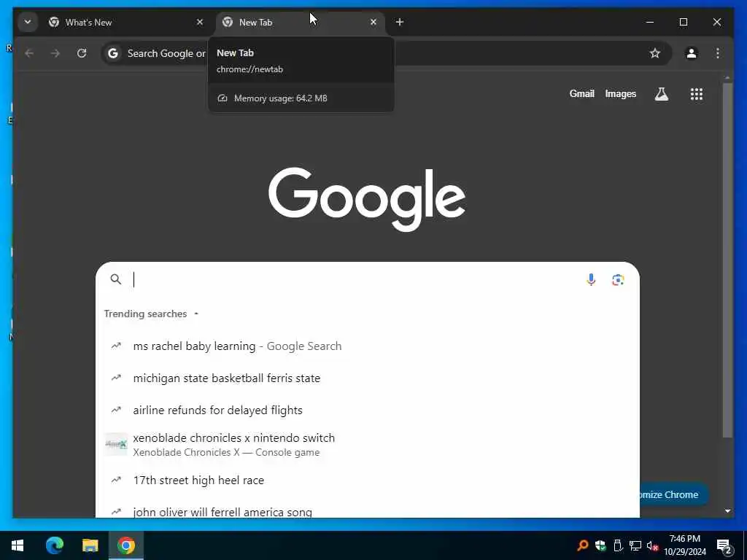Click the trending arrow beside '17th street high heel race'
Viewport: 747px width, 560px height.
point(116,480)
